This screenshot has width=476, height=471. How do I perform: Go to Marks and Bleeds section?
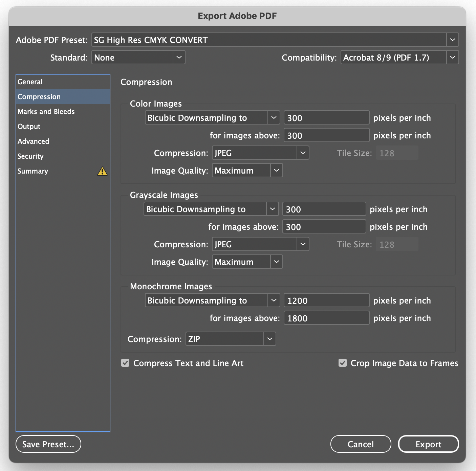[x=63, y=112]
